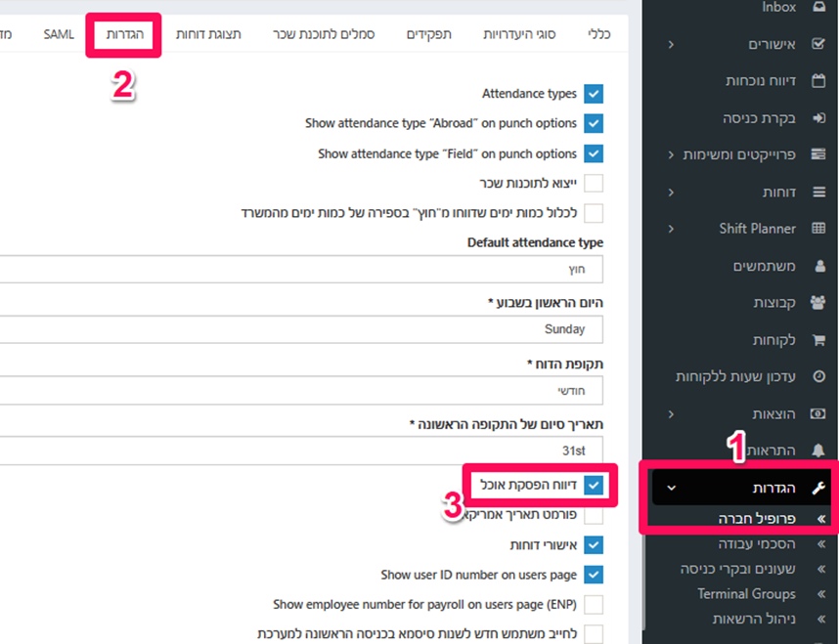This screenshot has width=839, height=644.
Task: Open the היום הראשון בשבוע Sunday dropdown
Action: click(301, 329)
